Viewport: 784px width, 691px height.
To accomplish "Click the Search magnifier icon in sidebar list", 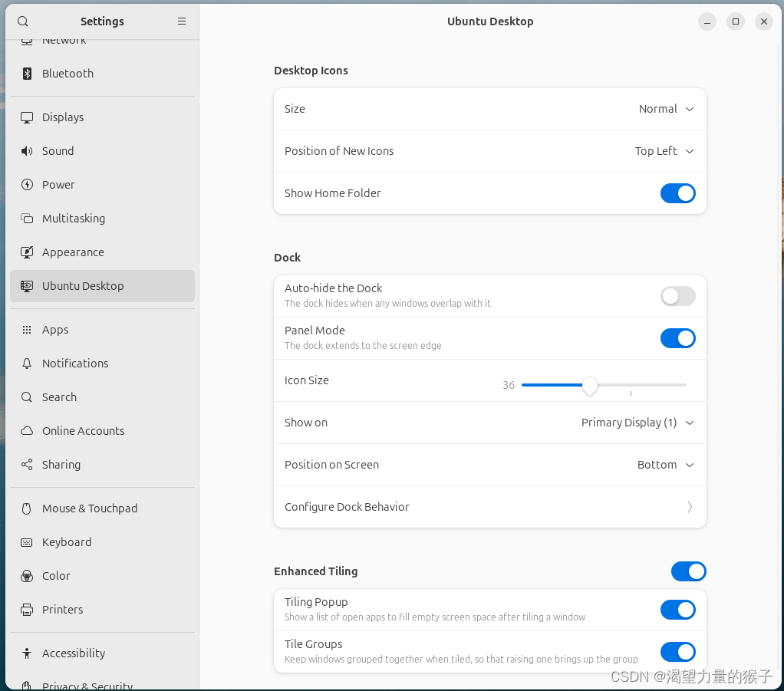I will coord(27,397).
